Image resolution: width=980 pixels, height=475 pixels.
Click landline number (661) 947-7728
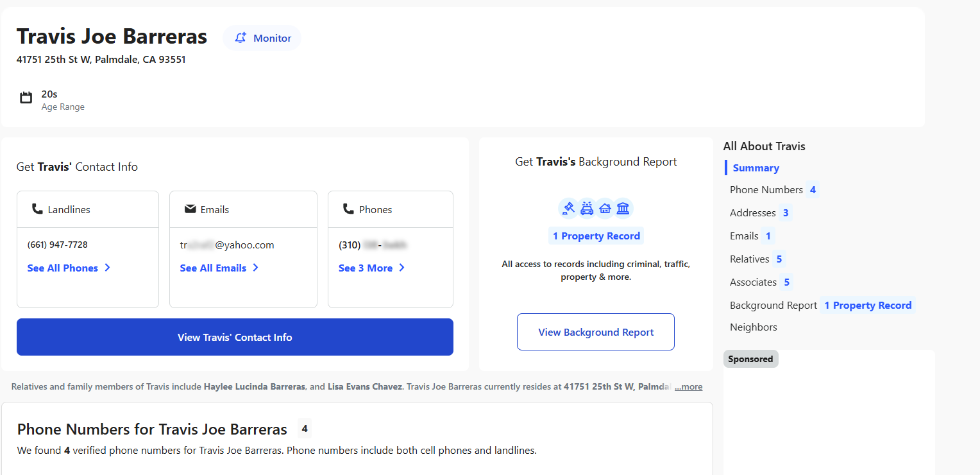[x=58, y=245]
